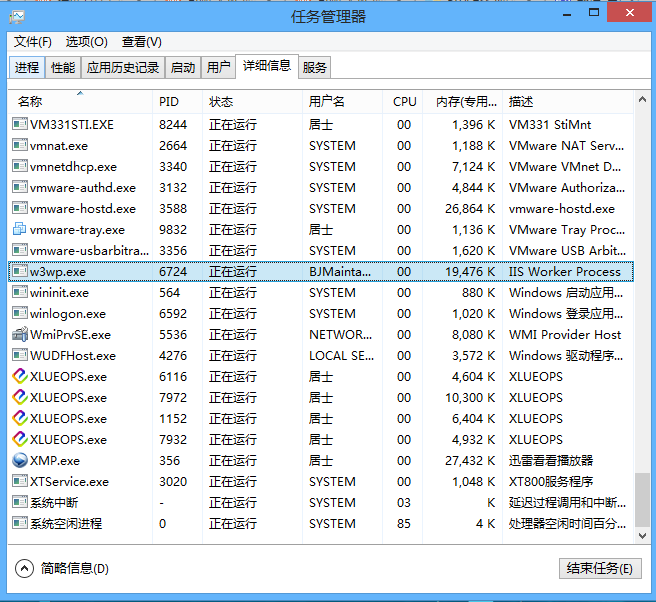Sort by the 描述 column header
Viewport: 656px width, 602px height.
coord(568,102)
